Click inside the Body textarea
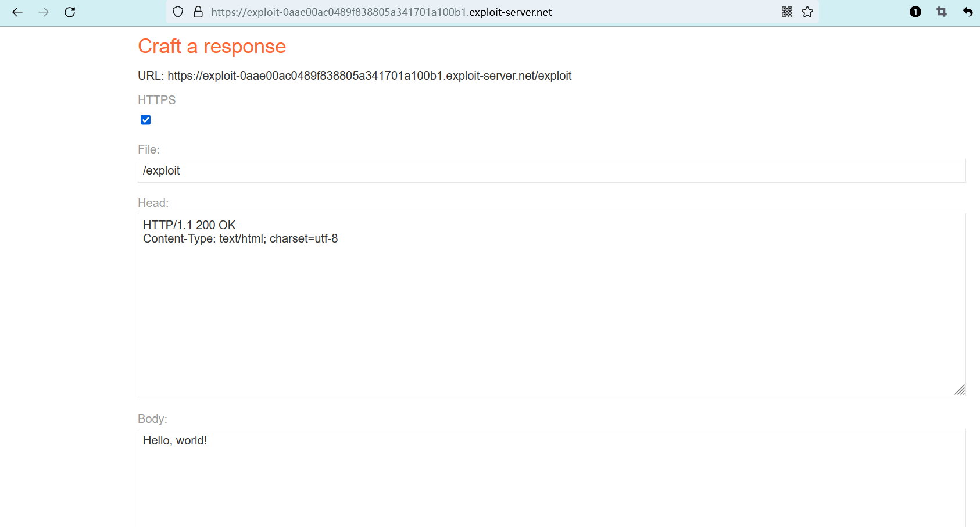This screenshot has width=980, height=527. [x=552, y=478]
